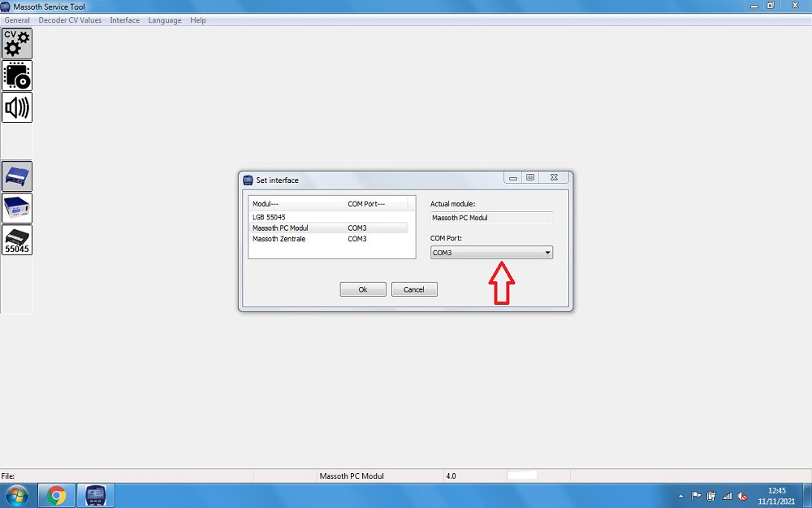Image resolution: width=812 pixels, height=508 pixels.
Task: Click the power plug tray icon
Action: tap(711, 496)
